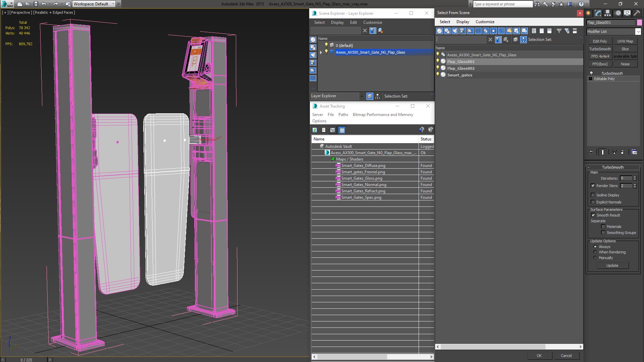Screen dimensions: 644x362
Task: Enable the Isoline Display checkbox
Action: [593, 195]
